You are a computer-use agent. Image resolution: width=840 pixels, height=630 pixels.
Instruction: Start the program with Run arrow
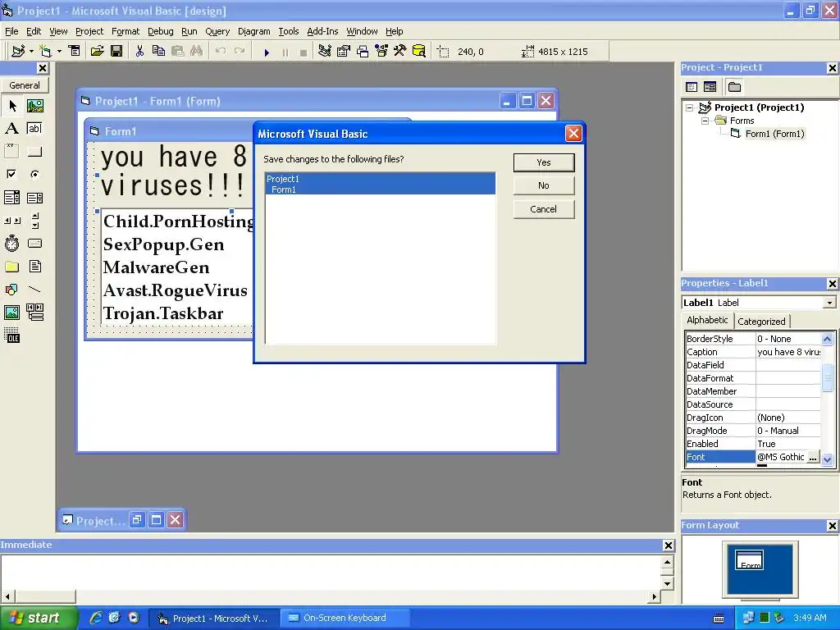tap(267, 52)
